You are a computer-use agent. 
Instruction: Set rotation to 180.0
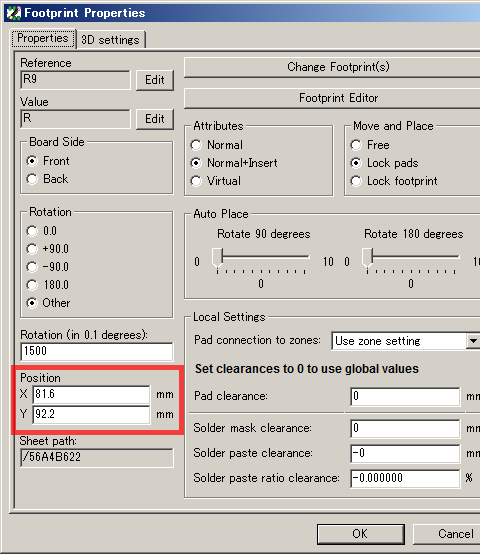point(48,285)
